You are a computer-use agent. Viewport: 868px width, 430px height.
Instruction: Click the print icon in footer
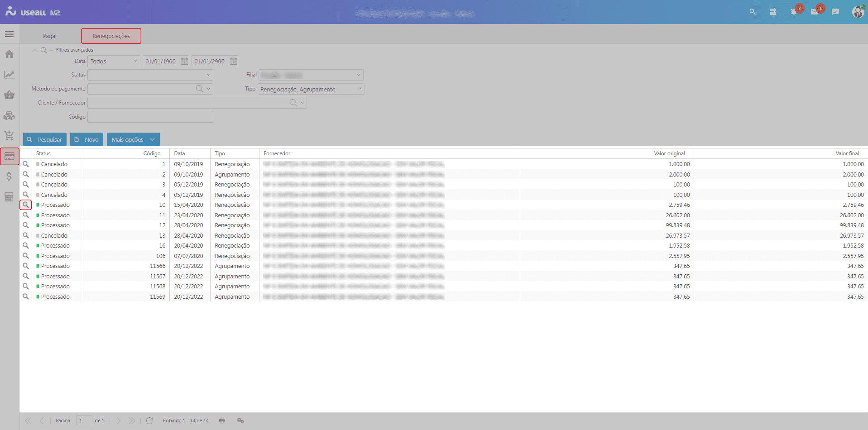[222, 420]
